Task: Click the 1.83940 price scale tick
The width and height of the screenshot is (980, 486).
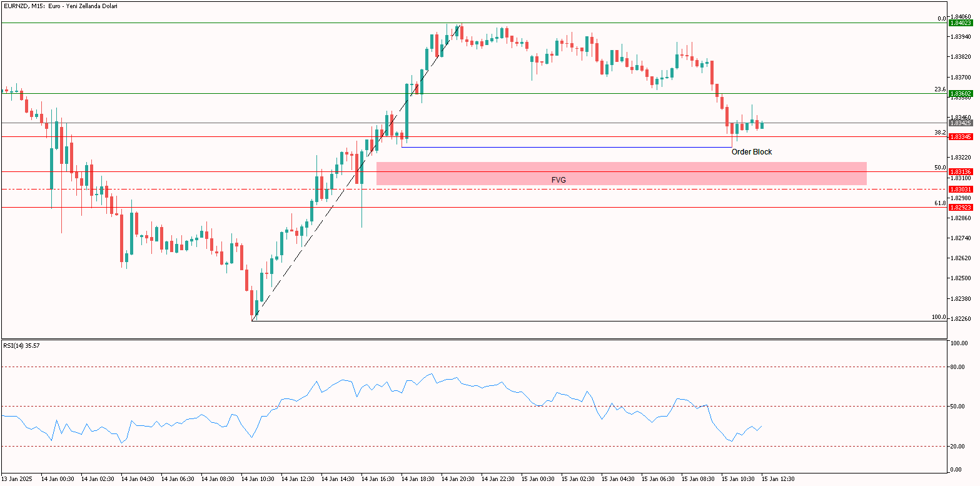Action: point(961,37)
